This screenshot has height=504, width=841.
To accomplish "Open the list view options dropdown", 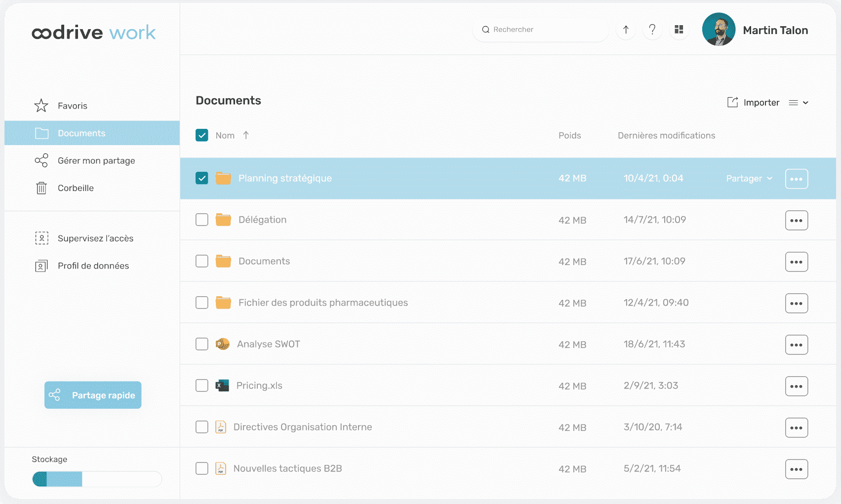I will pos(799,103).
